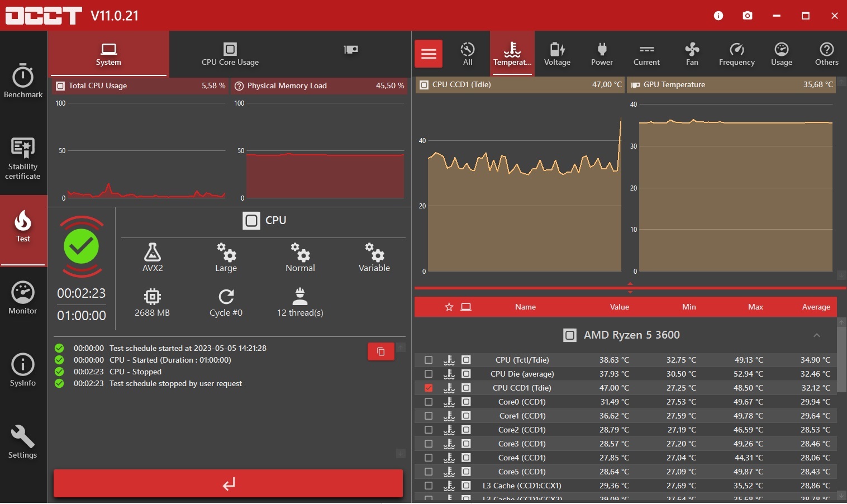The image size is (847, 504).
Task: Open the Stability certificate page
Action: [x=23, y=159]
